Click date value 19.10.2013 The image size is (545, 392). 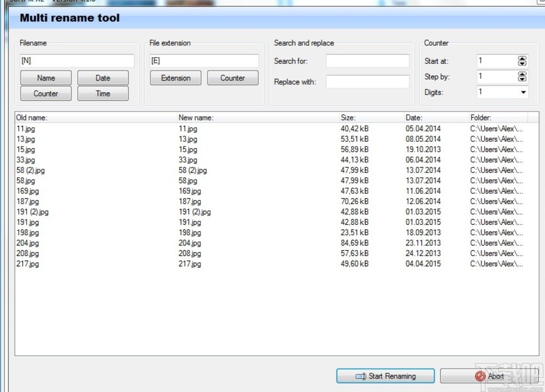[x=423, y=150]
